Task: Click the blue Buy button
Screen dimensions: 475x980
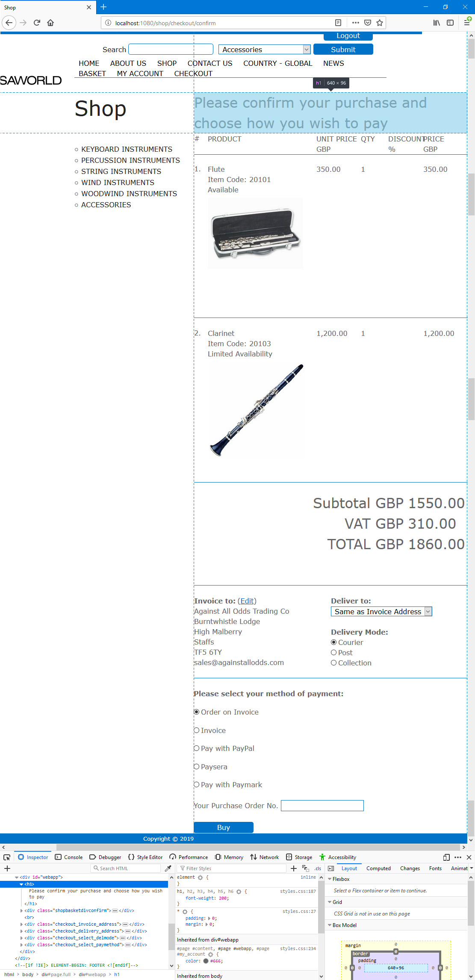Action: pos(223,827)
